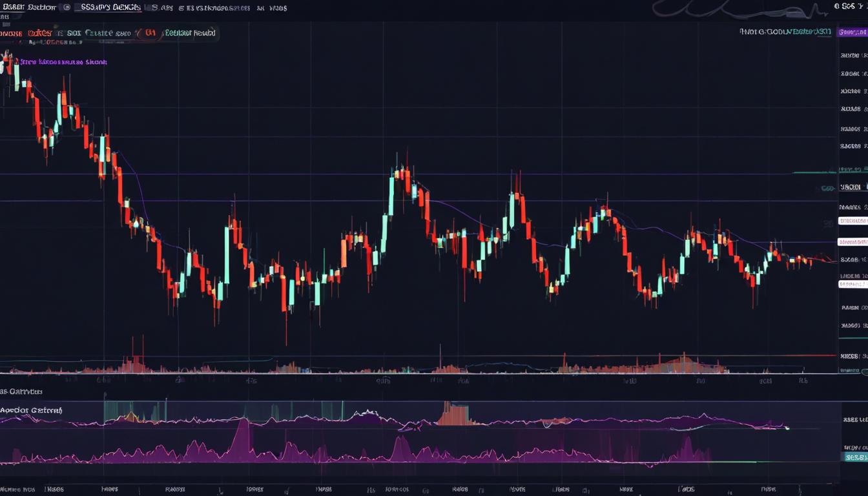868x496 pixels.
Task: Select the magnifier icon in the top toolbar
Action: 67,7
